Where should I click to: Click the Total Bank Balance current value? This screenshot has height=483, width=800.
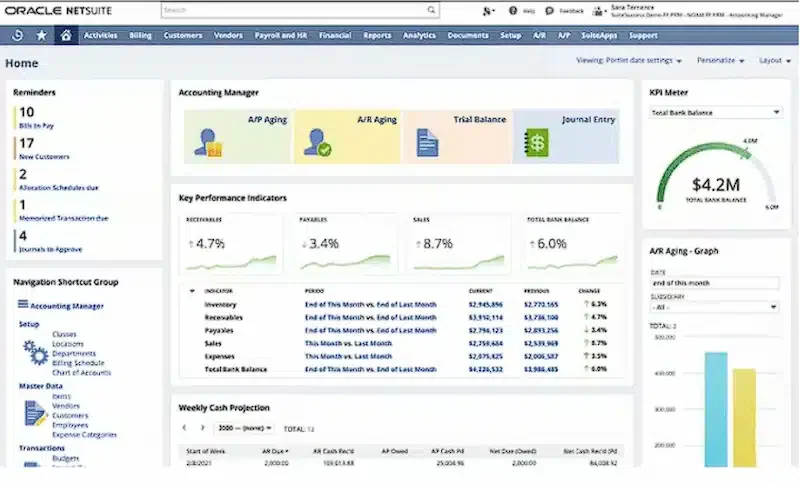(x=485, y=369)
